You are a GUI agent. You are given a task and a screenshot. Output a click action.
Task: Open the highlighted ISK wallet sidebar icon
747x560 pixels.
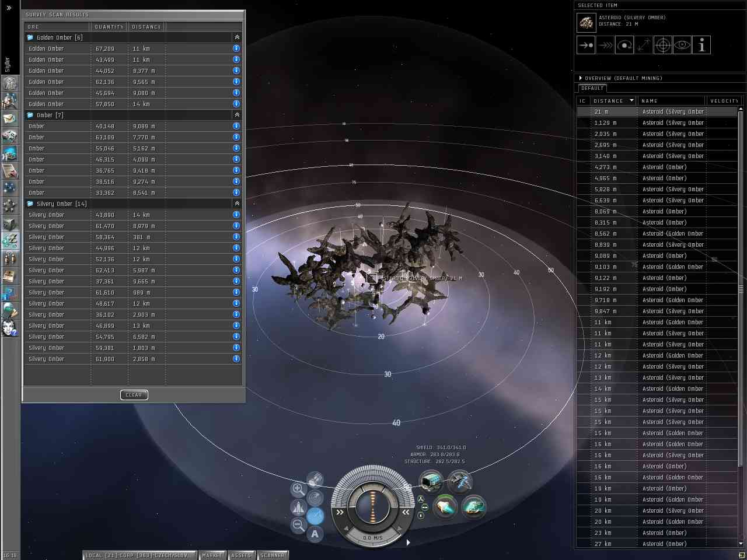[x=10, y=240]
